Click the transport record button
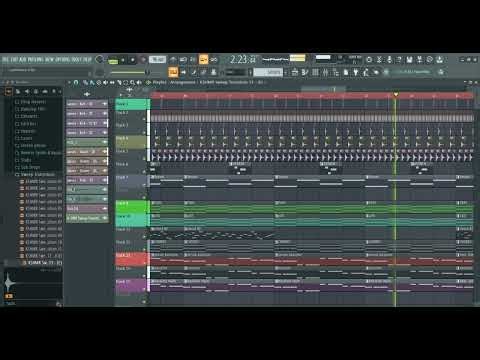The image size is (480, 360). pos(143,60)
